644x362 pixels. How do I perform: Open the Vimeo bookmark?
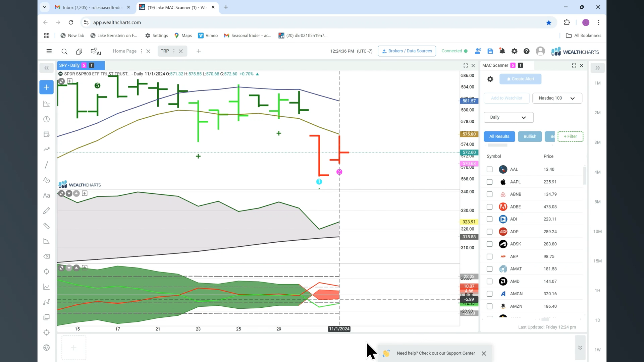click(208, 36)
